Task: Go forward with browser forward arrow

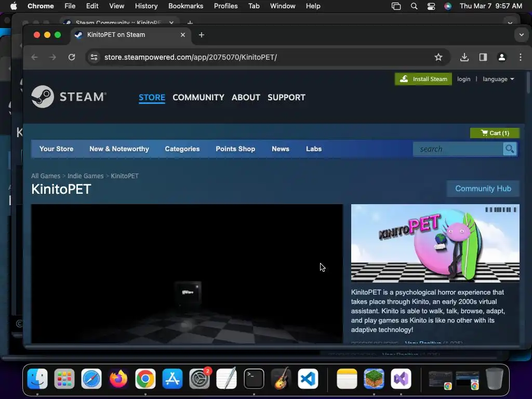Action: coord(52,57)
